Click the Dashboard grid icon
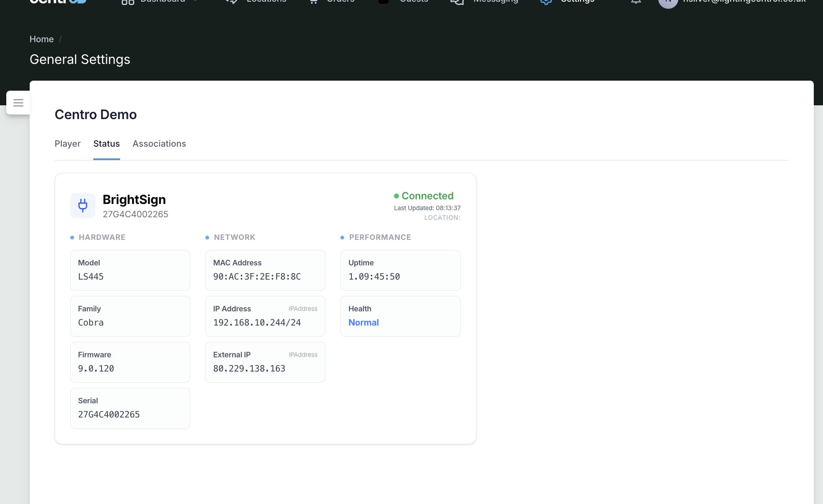This screenshot has width=823, height=504. (x=128, y=2)
